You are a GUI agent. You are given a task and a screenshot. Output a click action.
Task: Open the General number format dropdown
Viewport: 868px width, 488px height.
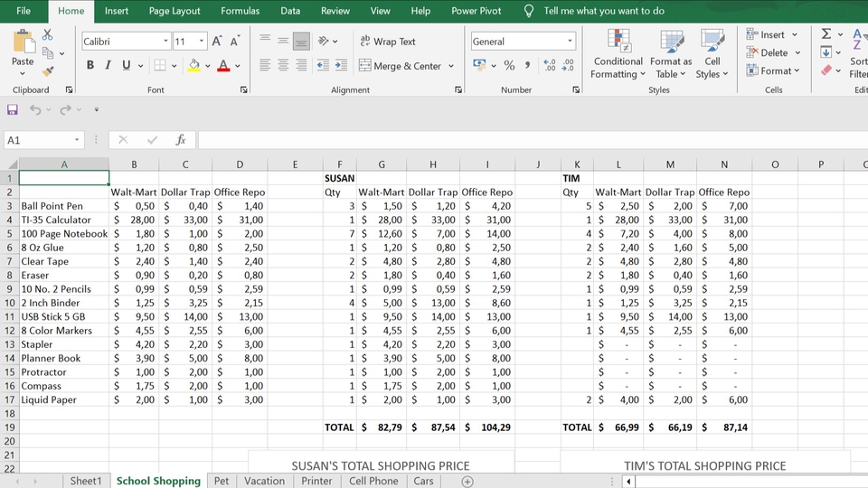pyautogui.click(x=570, y=41)
